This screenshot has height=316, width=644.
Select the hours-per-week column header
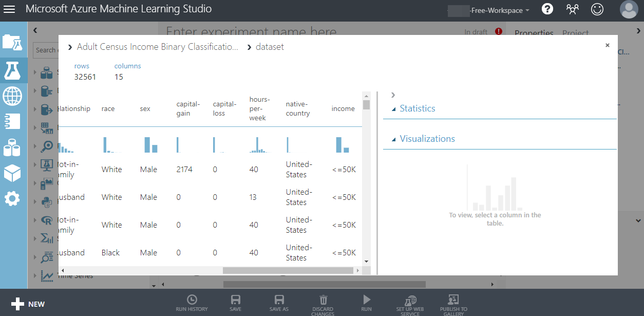pyautogui.click(x=259, y=108)
